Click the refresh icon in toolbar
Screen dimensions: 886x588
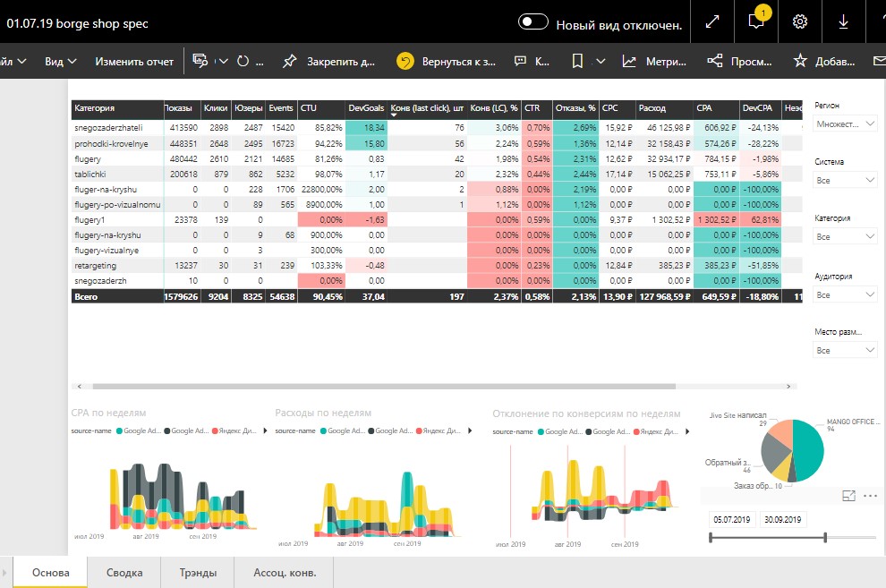click(x=243, y=61)
